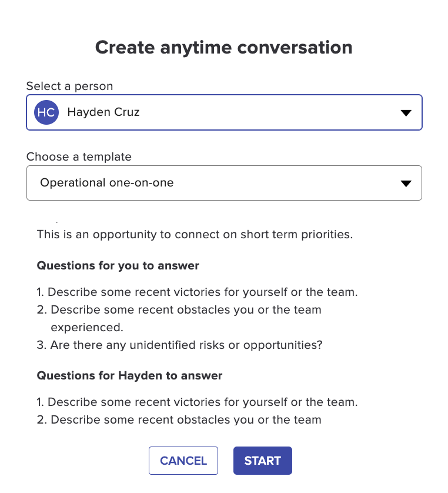The image size is (448, 493).
Task: Click your first question about recent victories
Action: click(x=197, y=292)
